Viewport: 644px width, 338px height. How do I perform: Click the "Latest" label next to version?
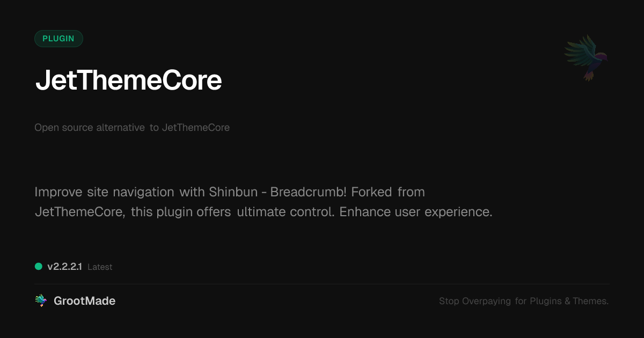point(100,267)
